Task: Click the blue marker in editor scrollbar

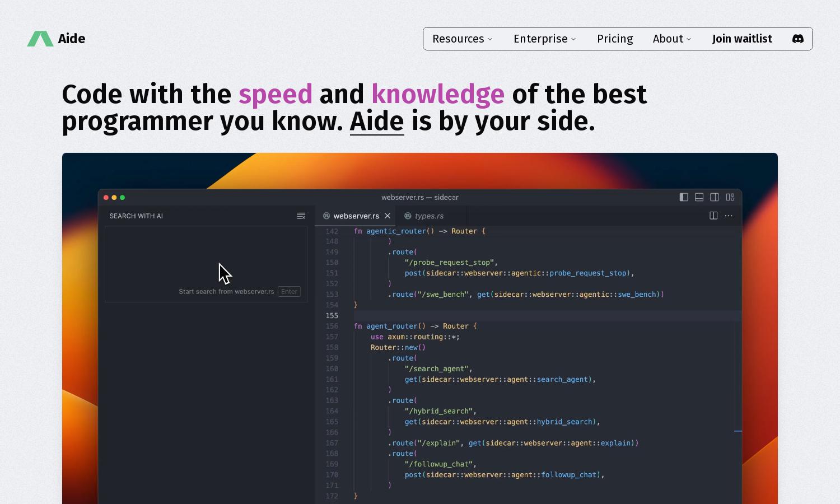Action: tap(738, 431)
